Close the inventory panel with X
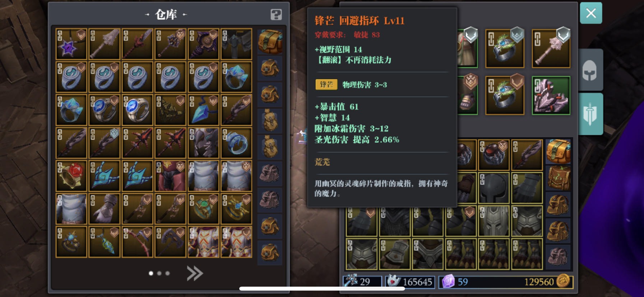Viewport: 644px width, 297px height. (x=591, y=13)
